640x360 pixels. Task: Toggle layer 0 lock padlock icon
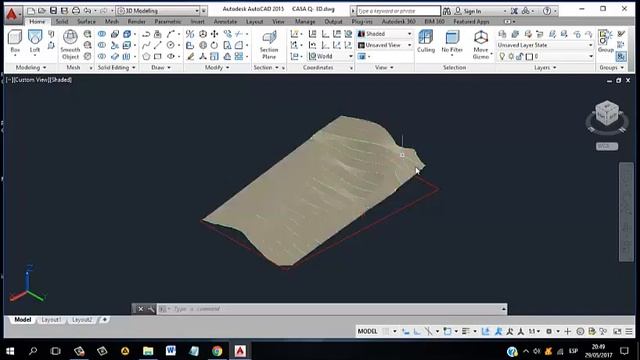click(520, 57)
